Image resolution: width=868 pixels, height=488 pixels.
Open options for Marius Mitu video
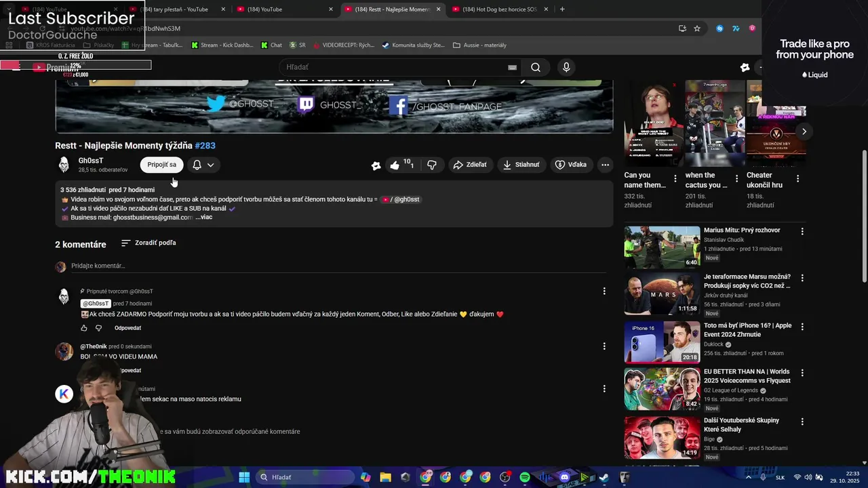coord(802,231)
